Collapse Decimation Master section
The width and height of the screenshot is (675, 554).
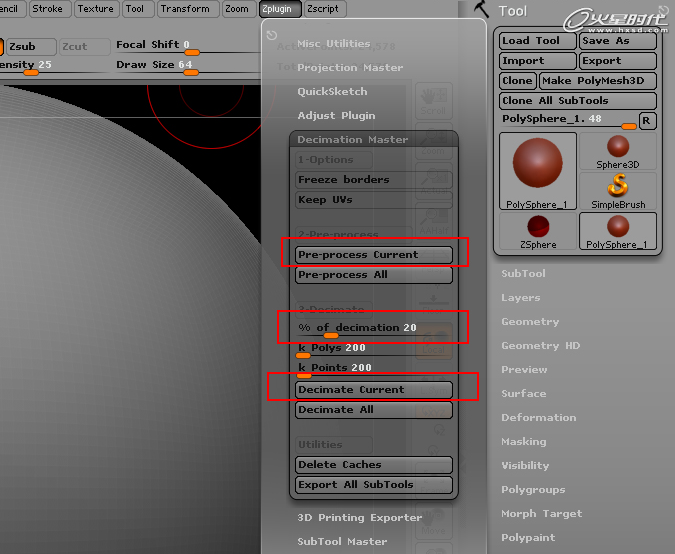tap(353, 139)
